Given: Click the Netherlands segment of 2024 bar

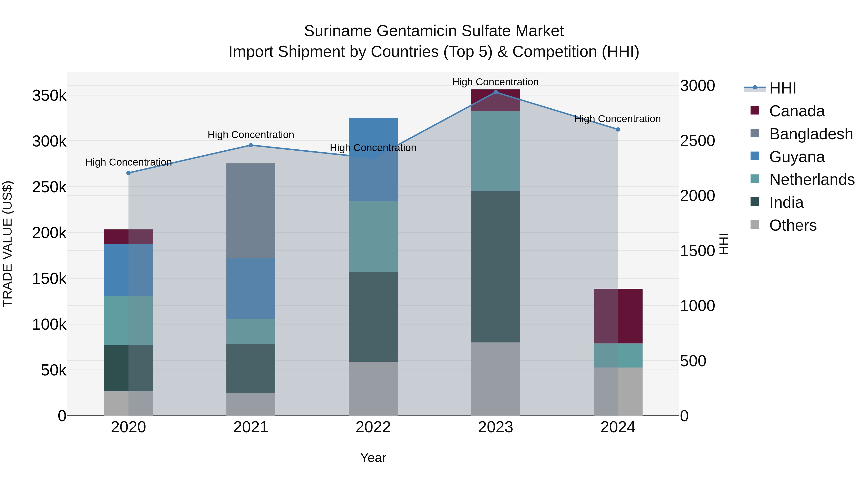Looking at the screenshot, I should [x=618, y=355].
